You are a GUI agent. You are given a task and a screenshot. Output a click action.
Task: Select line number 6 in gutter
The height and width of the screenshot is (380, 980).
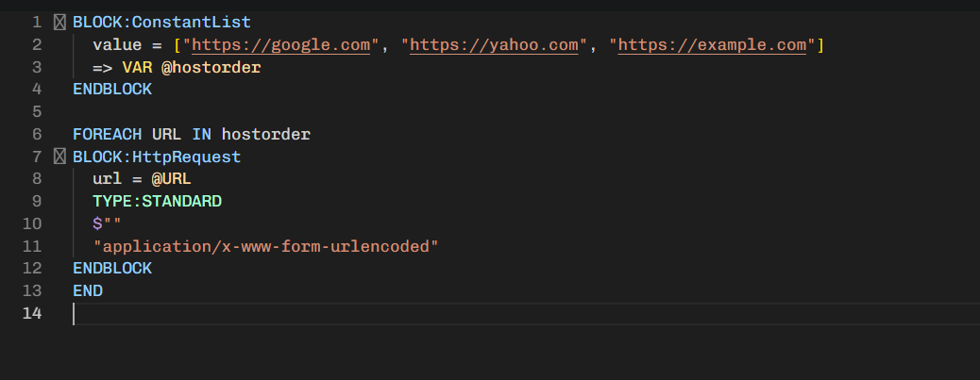37,134
